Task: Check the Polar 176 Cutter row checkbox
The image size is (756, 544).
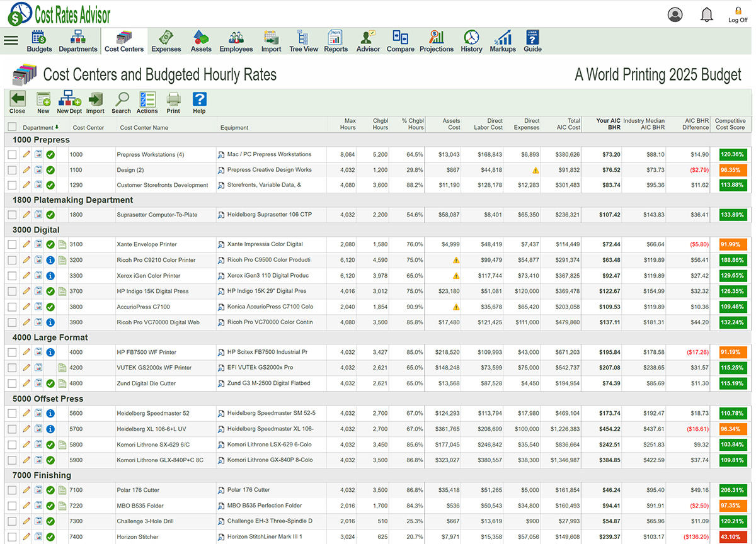Action: point(12,490)
